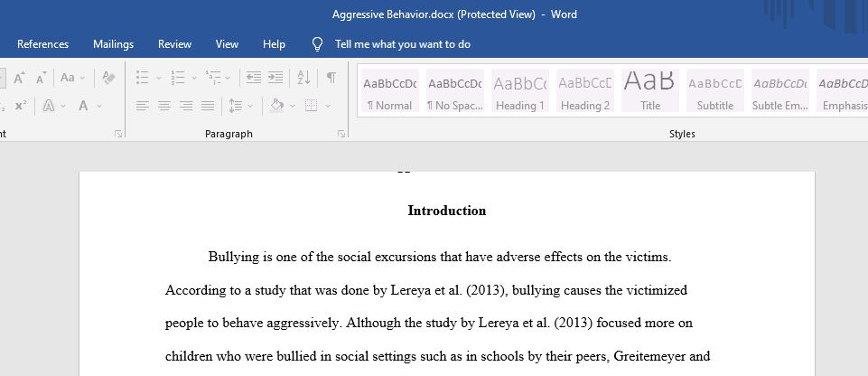Click the Multilevel List icon

(213, 78)
